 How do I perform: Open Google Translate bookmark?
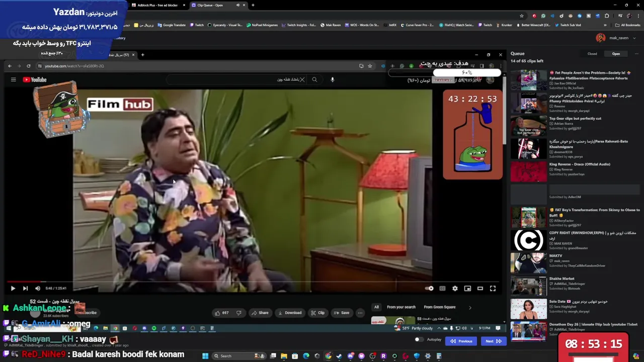[171, 25]
